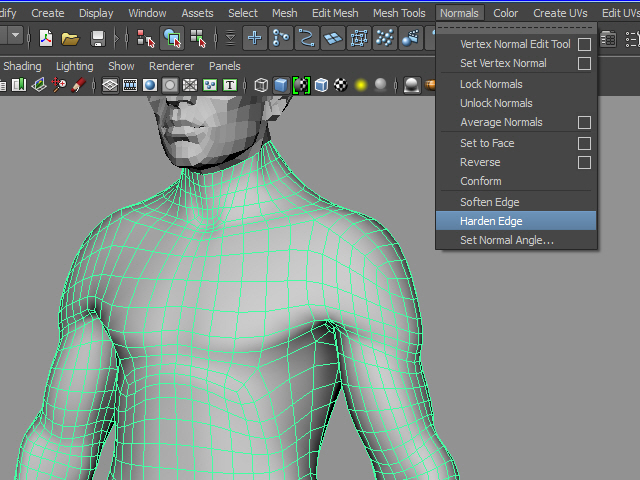Viewport: 640px width, 480px height.
Task: Turn on use all lights icon
Action: 361,85
